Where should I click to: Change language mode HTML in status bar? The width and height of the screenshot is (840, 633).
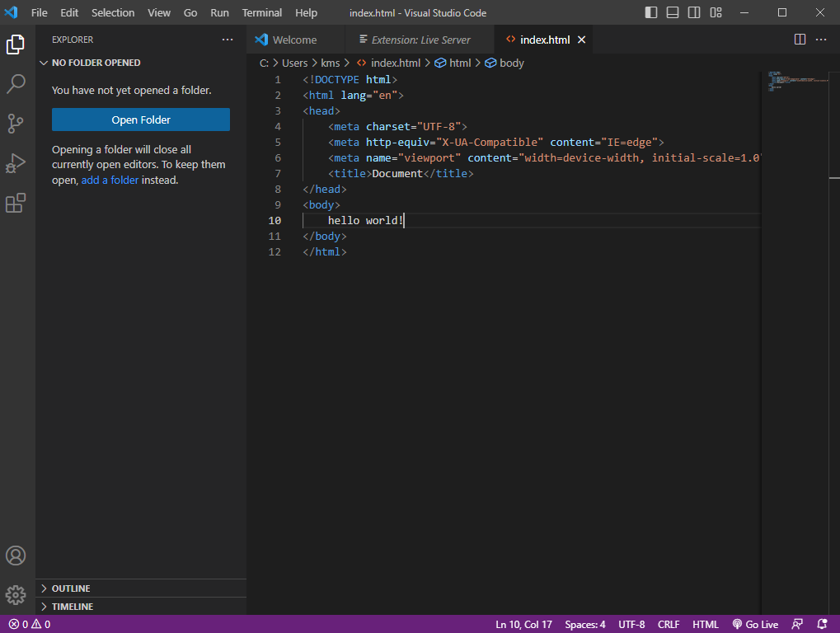click(x=705, y=624)
